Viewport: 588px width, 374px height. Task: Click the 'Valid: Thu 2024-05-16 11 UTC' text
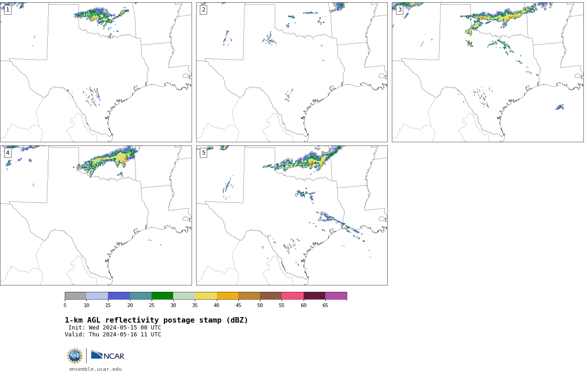pyautogui.click(x=113, y=335)
